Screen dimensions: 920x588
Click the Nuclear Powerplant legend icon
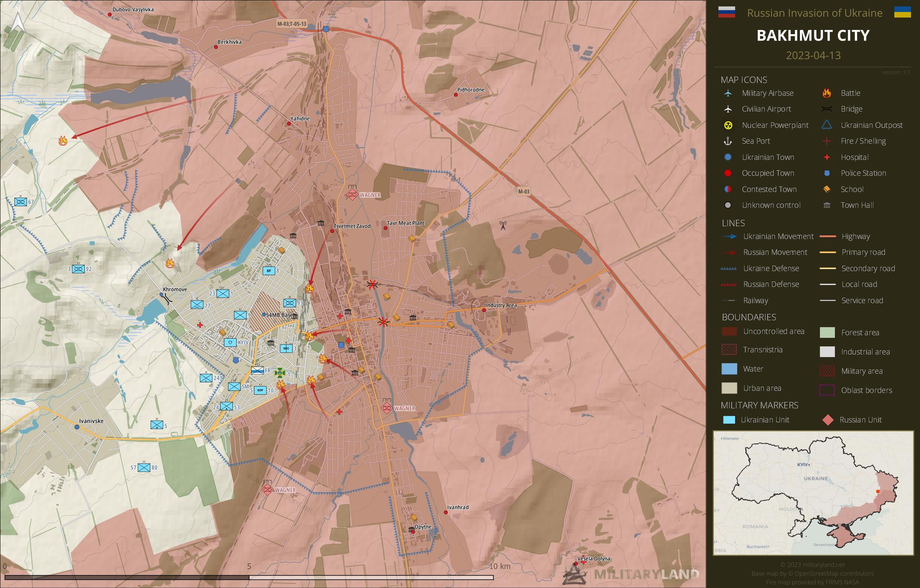[x=727, y=125]
